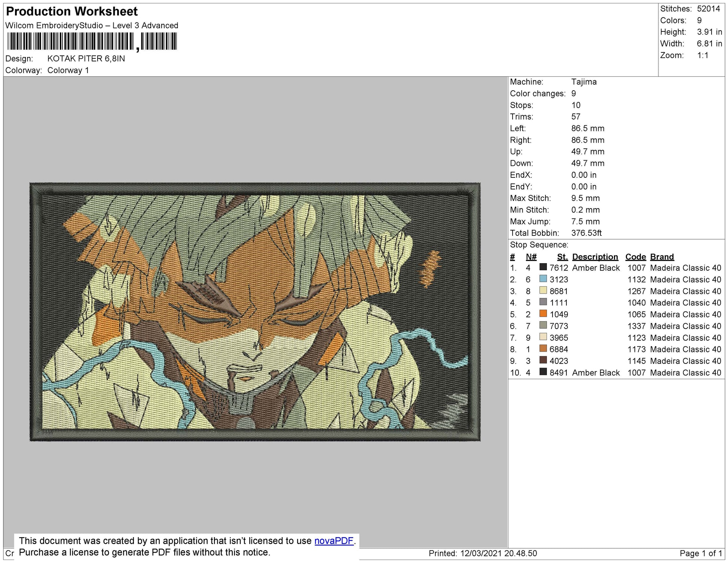Click the Production Worksheet title
The height and width of the screenshot is (563, 728).
(72, 12)
